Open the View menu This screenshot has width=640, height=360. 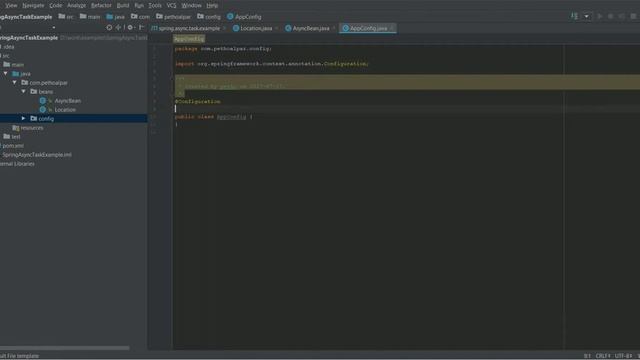pos(11,6)
